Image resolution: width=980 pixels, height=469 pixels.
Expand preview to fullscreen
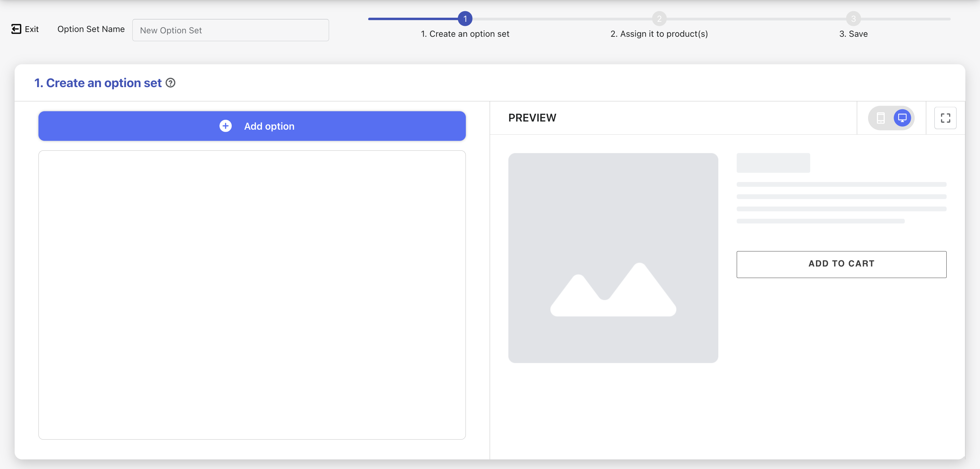click(945, 118)
